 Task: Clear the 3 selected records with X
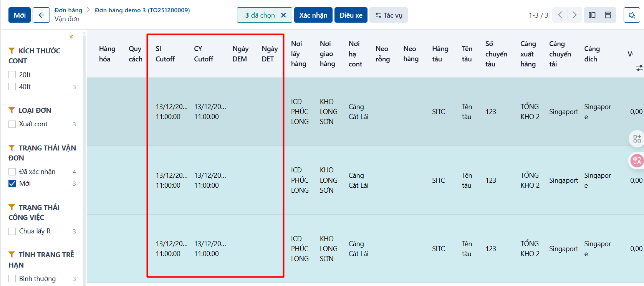(x=283, y=15)
